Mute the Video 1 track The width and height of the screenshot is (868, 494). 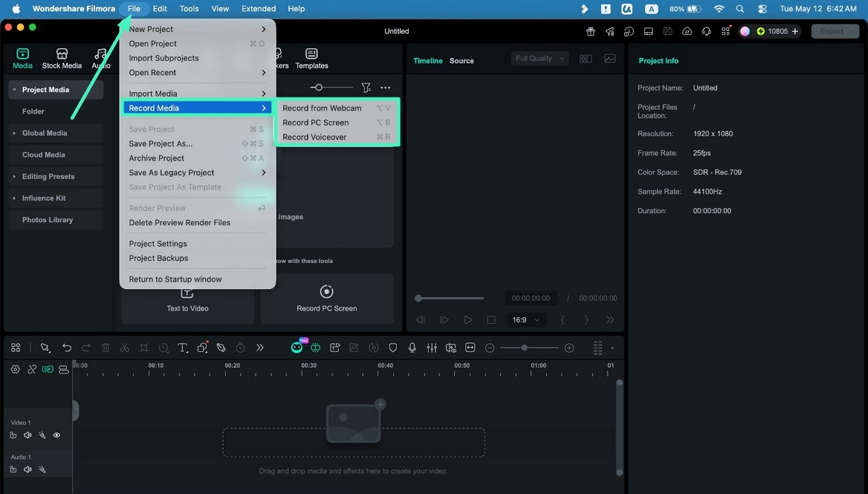click(x=27, y=435)
